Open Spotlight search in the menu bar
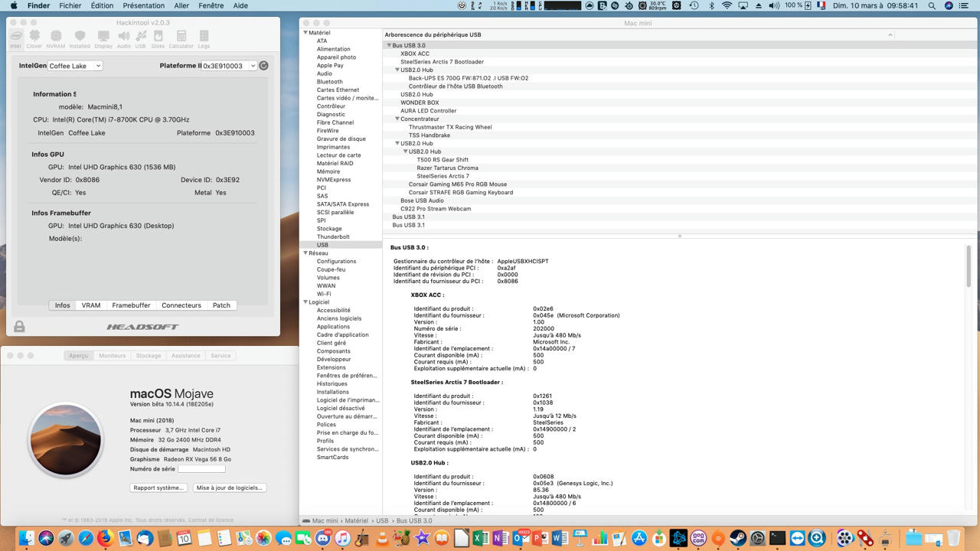The width and height of the screenshot is (980, 551). [x=932, y=5]
